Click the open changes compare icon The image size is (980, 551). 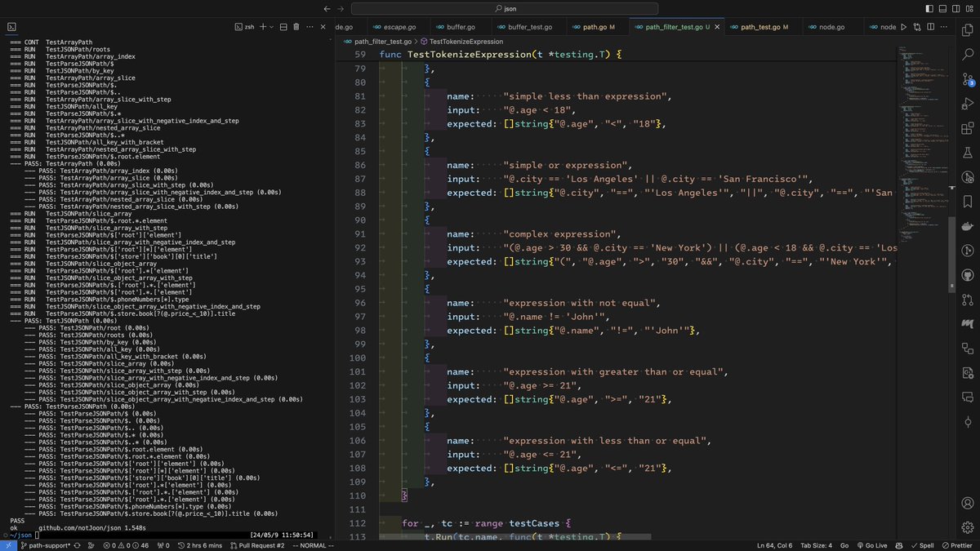point(917,27)
